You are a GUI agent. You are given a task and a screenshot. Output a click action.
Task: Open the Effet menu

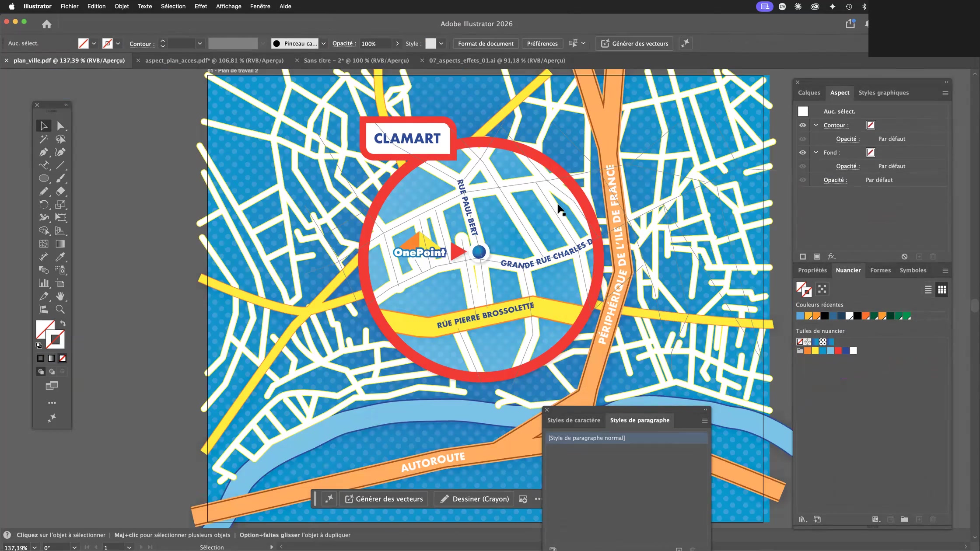[x=201, y=6]
